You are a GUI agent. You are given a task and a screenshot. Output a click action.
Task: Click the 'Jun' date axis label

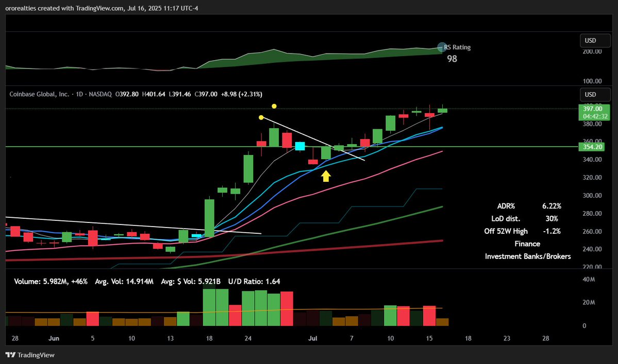(x=54, y=338)
